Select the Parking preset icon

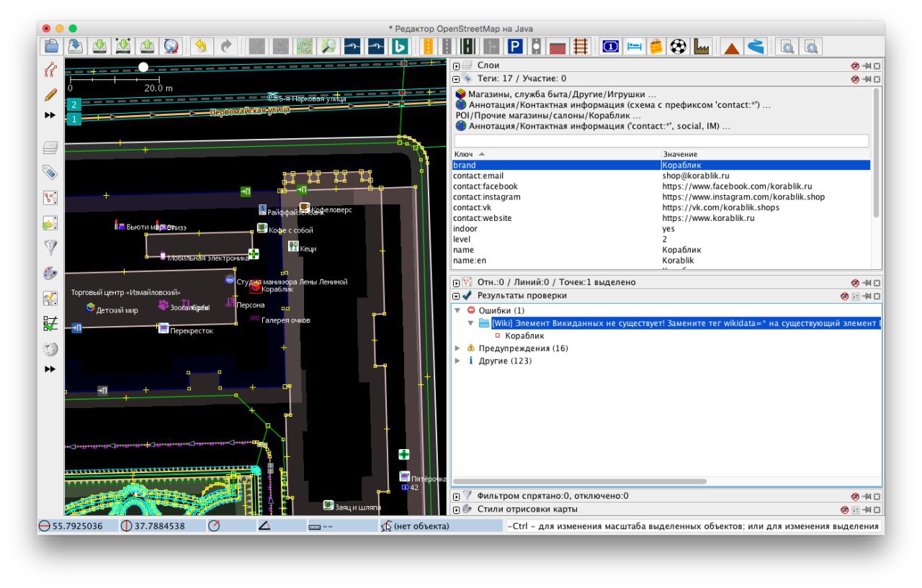(514, 47)
